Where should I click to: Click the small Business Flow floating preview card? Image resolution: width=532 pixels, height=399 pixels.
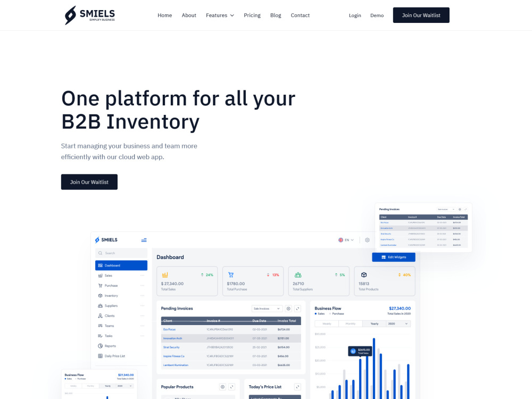99,384
